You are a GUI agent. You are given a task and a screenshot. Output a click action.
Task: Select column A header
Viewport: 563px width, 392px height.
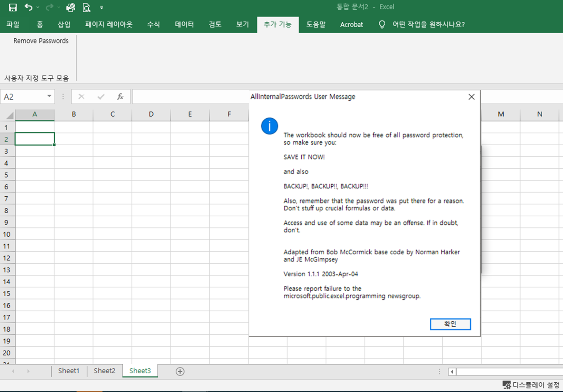(x=35, y=114)
